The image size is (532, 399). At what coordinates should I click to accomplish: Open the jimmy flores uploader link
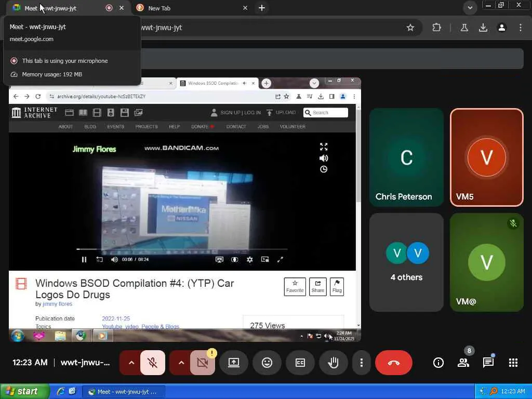point(57,304)
